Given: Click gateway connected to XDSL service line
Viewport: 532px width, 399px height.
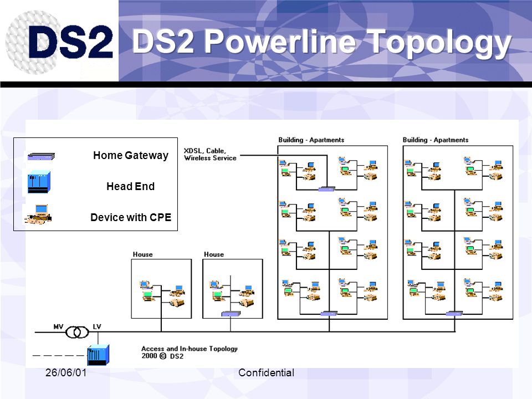Looking at the screenshot, I should coord(327,189).
